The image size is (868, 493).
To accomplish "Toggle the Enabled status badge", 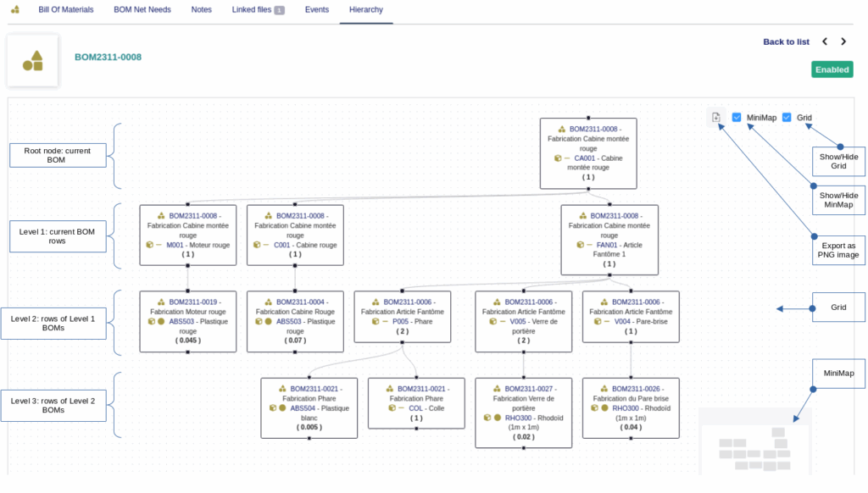I will click(x=832, y=69).
